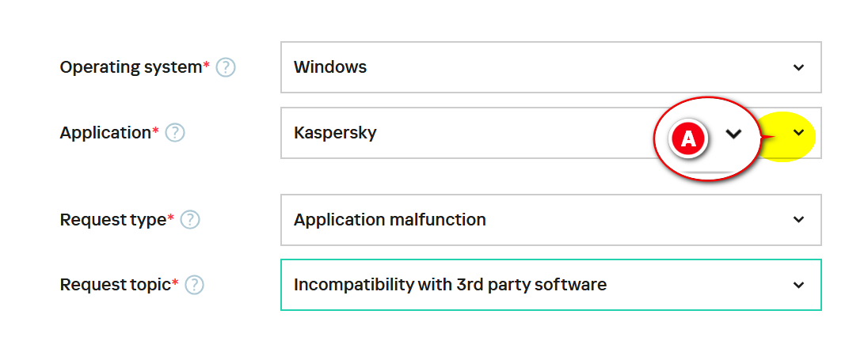Click the Application label text
868x356 pixels.
(105, 133)
